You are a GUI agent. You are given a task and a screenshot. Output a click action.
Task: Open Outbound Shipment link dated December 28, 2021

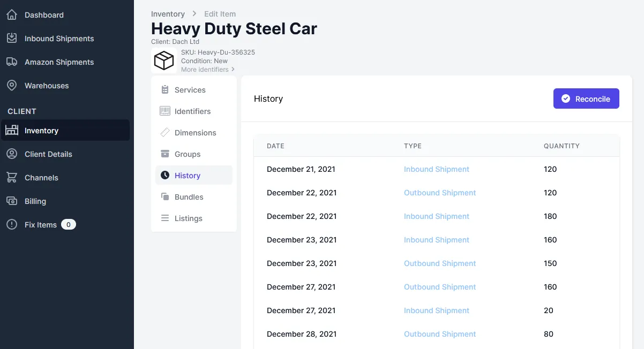click(x=440, y=334)
